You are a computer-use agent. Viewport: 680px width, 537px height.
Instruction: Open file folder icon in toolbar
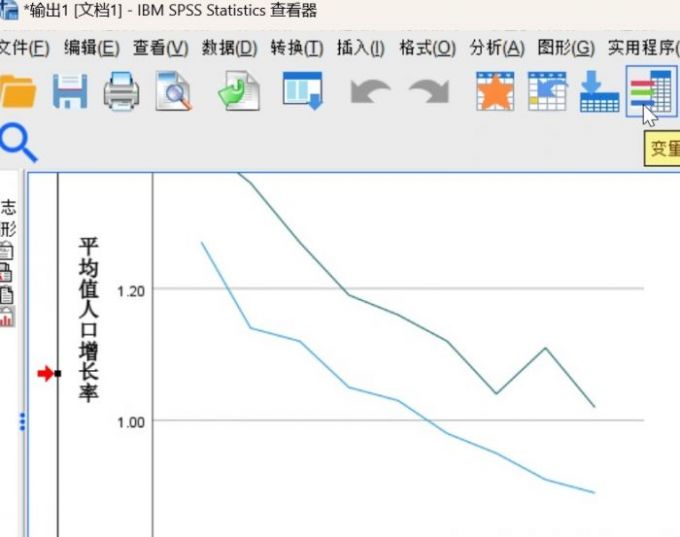[x=17, y=91]
